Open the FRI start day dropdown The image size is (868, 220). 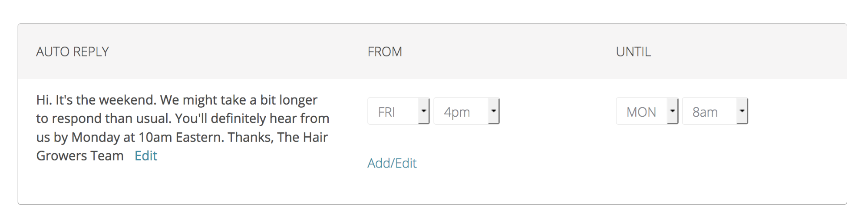tap(398, 112)
